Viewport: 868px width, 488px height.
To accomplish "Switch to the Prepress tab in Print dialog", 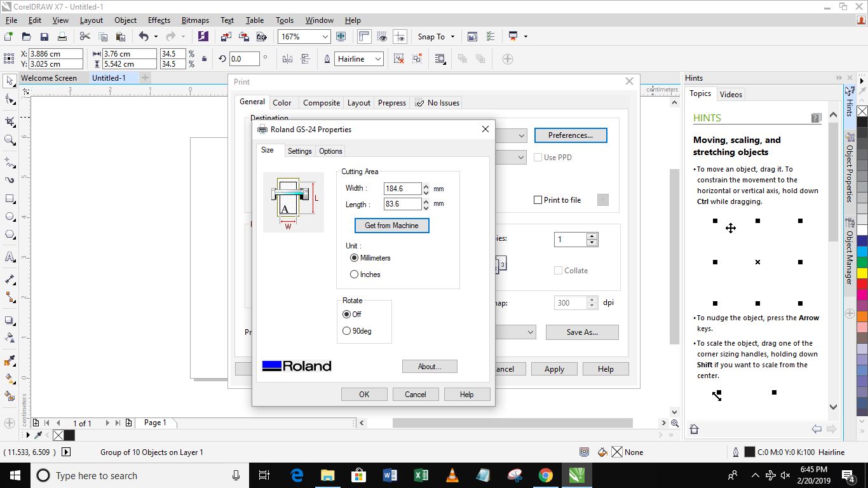I will pyautogui.click(x=392, y=103).
